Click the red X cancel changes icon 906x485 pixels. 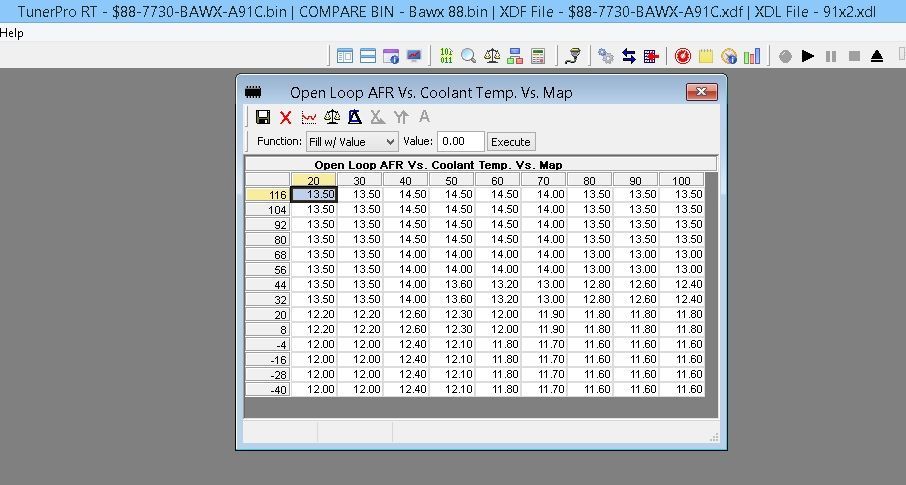286,118
